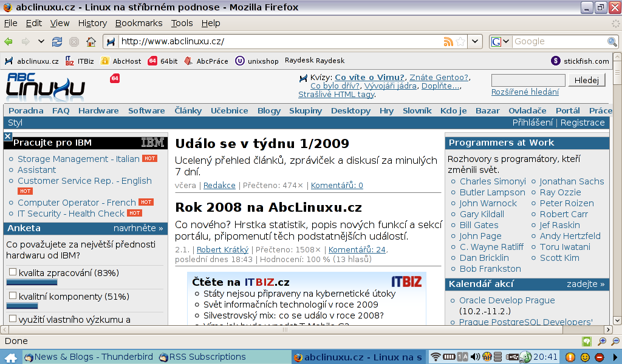Focus the address bar URL field

[x=279, y=42]
